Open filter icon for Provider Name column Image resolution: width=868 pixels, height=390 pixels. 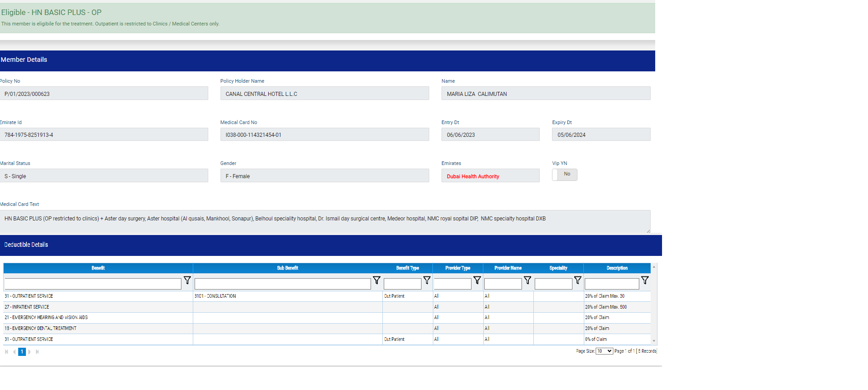pos(527,280)
